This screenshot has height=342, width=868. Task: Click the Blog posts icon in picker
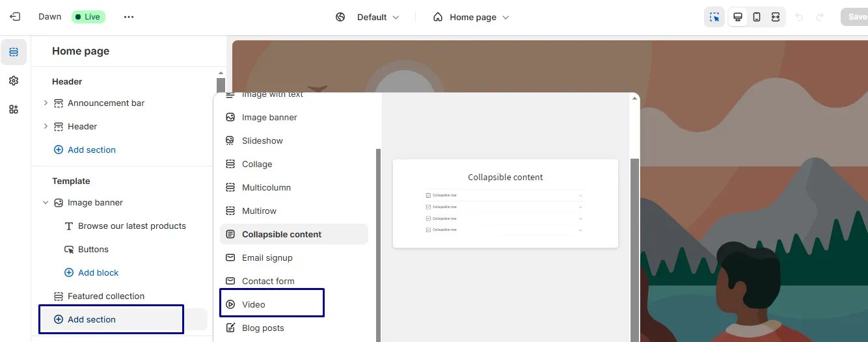point(230,328)
